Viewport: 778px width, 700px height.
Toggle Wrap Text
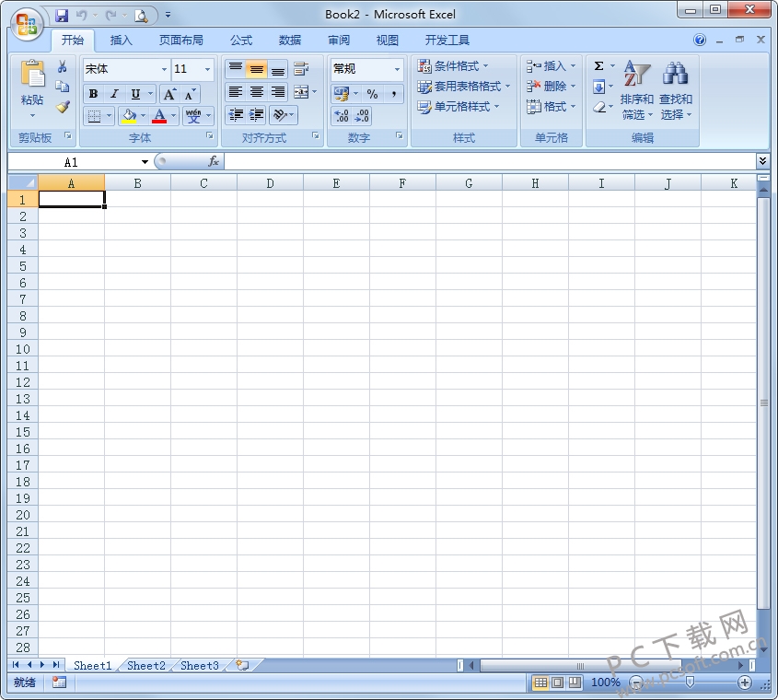pyautogui.click(x=301, y=69)
